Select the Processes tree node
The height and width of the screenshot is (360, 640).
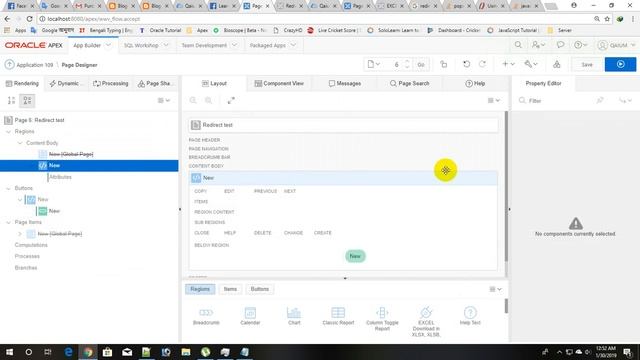click(x=27, y=256)
